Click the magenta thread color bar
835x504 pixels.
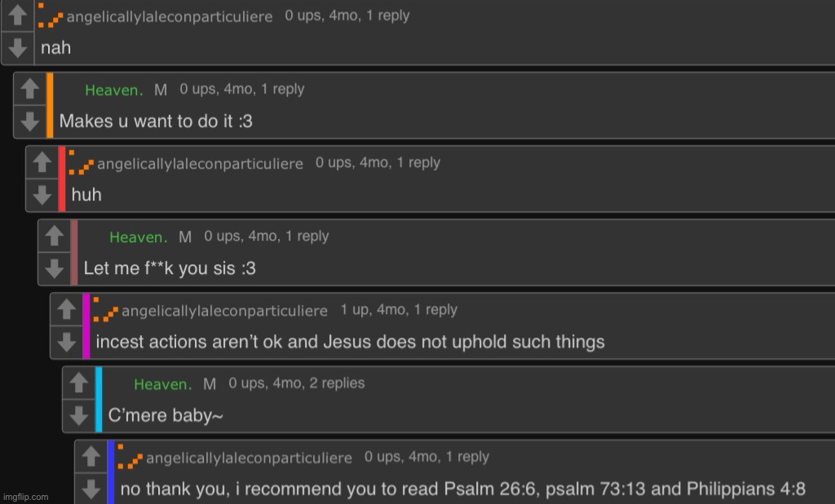(86, 325)
